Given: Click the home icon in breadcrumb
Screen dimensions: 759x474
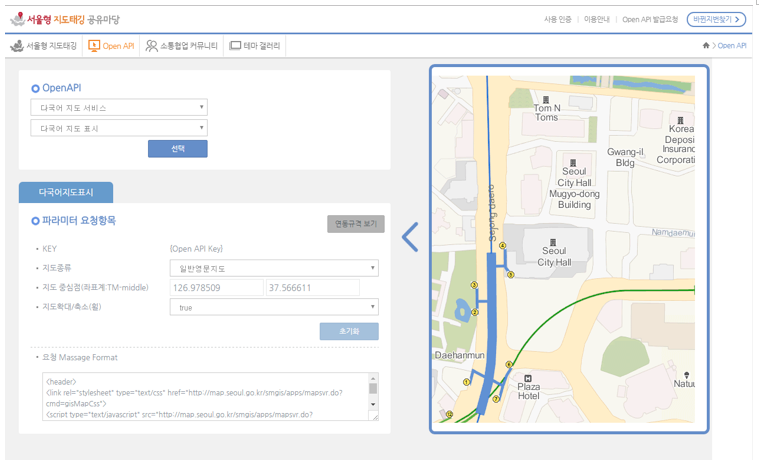Looking at the screenshot, I should click(706, 46).
